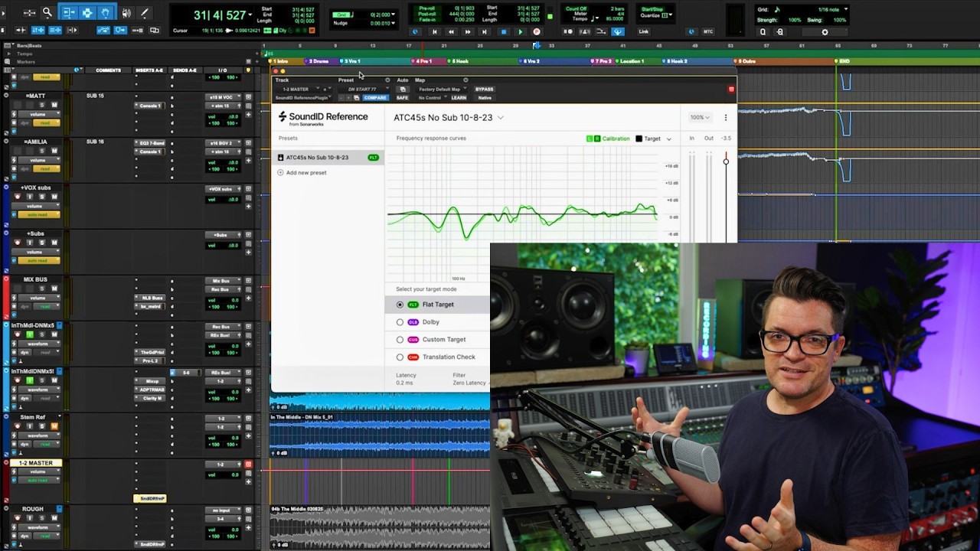980x551 pixels.
Task: Open the DN START 77 preset dropdown
Action: (365, 89)
